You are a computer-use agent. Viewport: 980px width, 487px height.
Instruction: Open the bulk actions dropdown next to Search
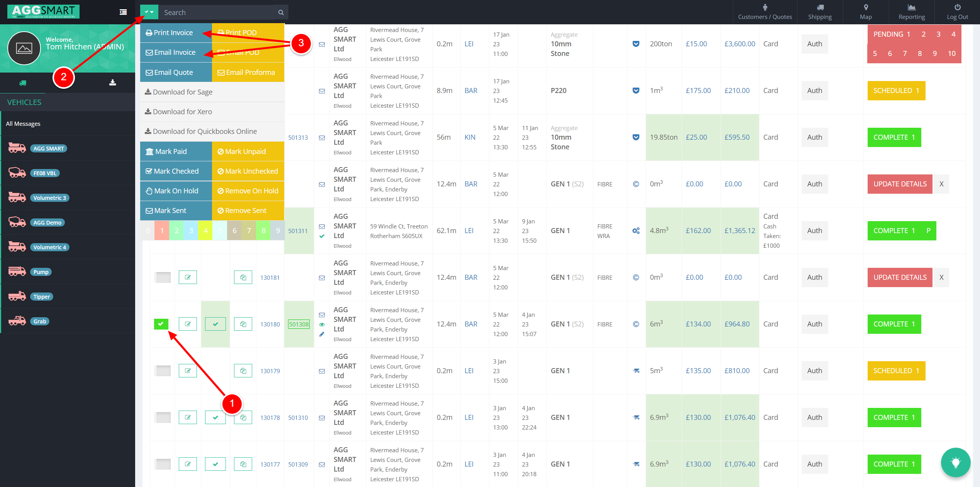pos(149,12)
